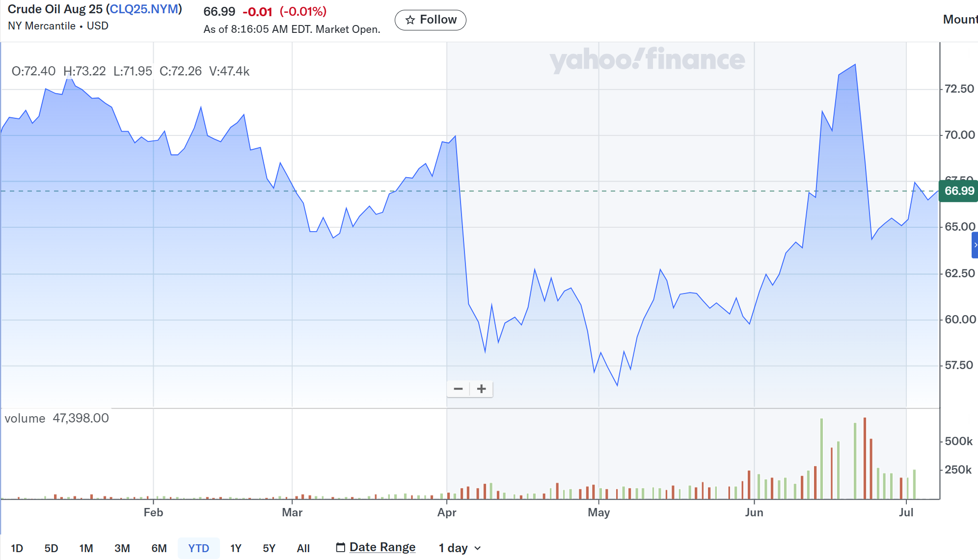Click the chevron next to 1 day
This screenshot has width=978, height=560.
pos(478,548)
